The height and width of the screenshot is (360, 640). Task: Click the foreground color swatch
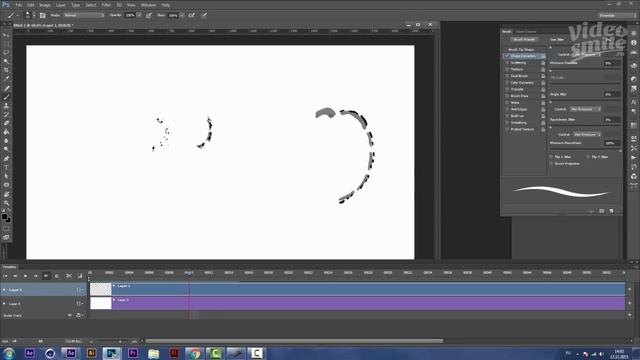(x=4, y=217)
